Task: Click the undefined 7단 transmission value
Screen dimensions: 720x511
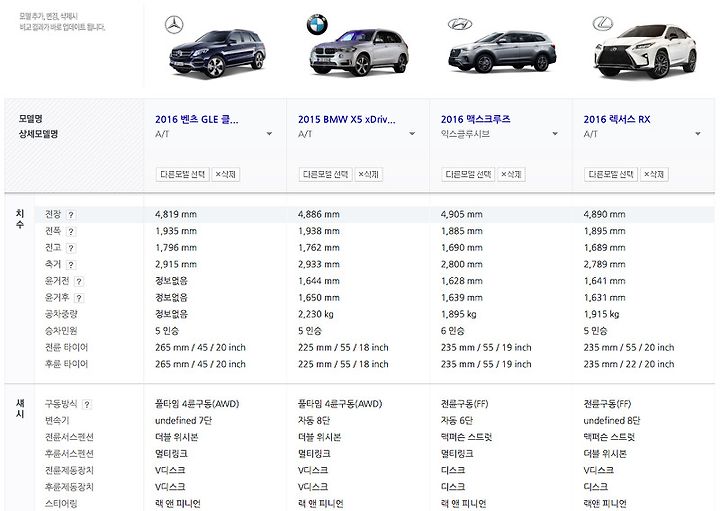Action: tap(183, 421)
